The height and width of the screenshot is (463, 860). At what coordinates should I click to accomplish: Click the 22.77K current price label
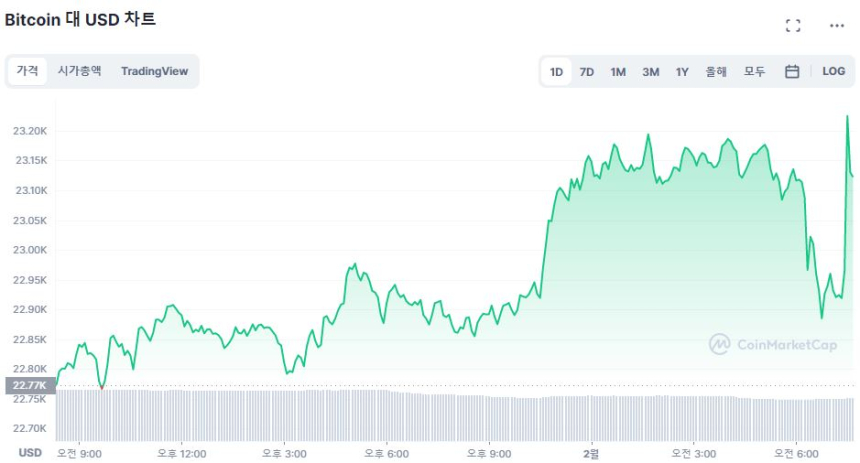(x=28, y=385)
